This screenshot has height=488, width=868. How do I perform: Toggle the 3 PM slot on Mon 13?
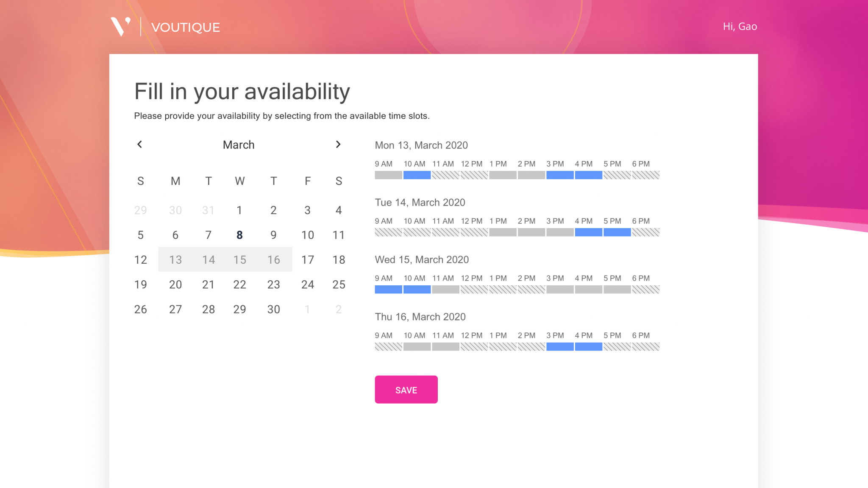point(560,175)
